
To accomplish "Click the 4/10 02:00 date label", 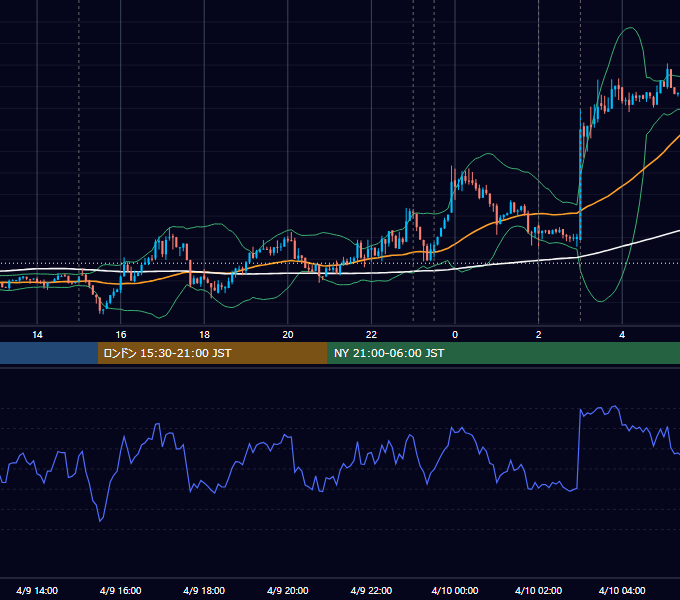I will 539,590.
